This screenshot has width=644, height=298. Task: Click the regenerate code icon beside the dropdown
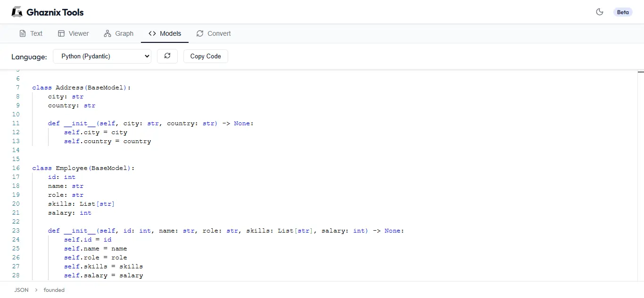tap(167, 56)
